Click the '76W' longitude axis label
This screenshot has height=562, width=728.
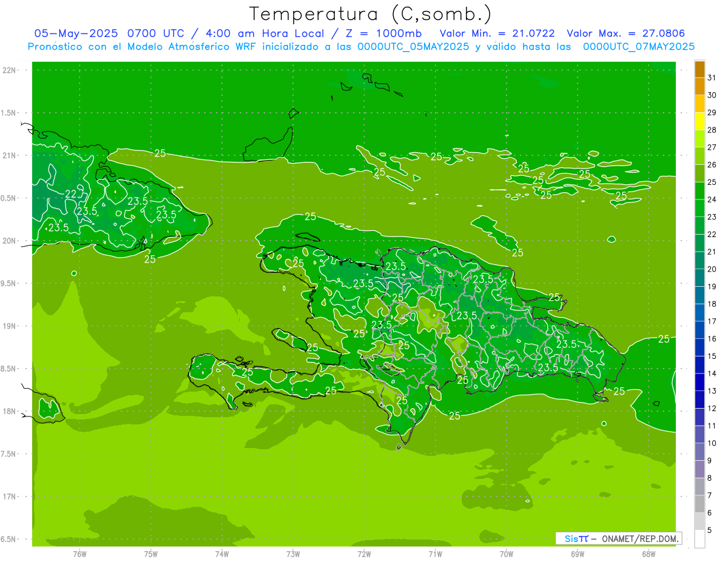[79, 554]
